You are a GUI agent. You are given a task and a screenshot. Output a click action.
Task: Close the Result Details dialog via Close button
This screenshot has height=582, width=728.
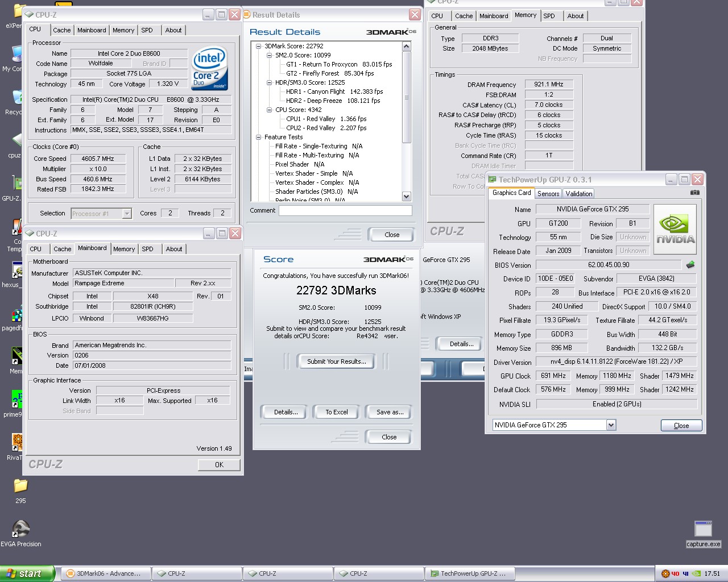pos(392,235)
